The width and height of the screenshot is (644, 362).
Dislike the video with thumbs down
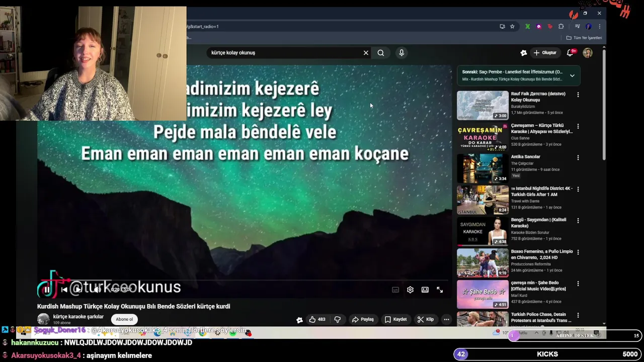(337, 319)
